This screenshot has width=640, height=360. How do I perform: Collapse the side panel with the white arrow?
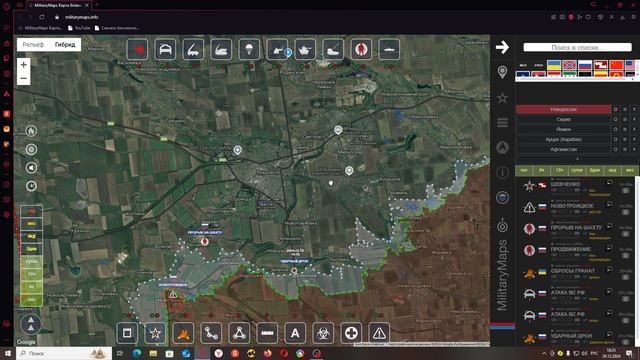coord(502,47)
